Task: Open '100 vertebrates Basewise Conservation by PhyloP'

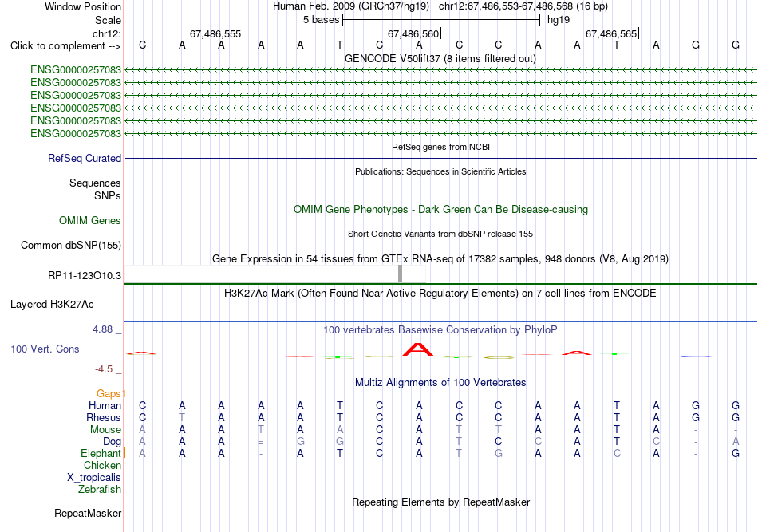Action: pos(440,330)
